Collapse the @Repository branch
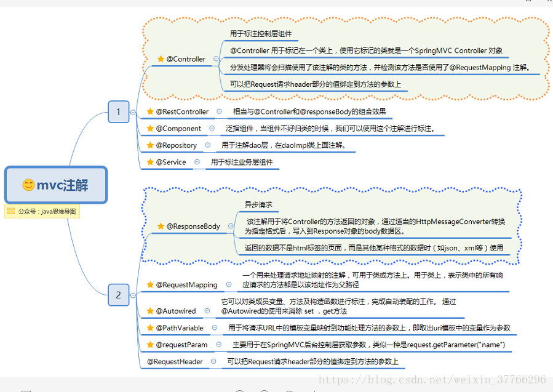 click(x=208, y=145)
